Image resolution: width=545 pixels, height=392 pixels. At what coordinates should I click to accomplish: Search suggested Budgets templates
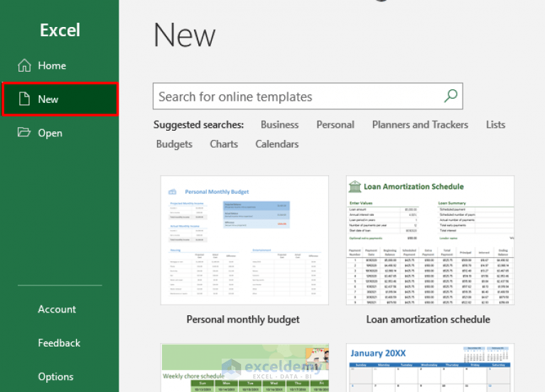click(174, 144)
